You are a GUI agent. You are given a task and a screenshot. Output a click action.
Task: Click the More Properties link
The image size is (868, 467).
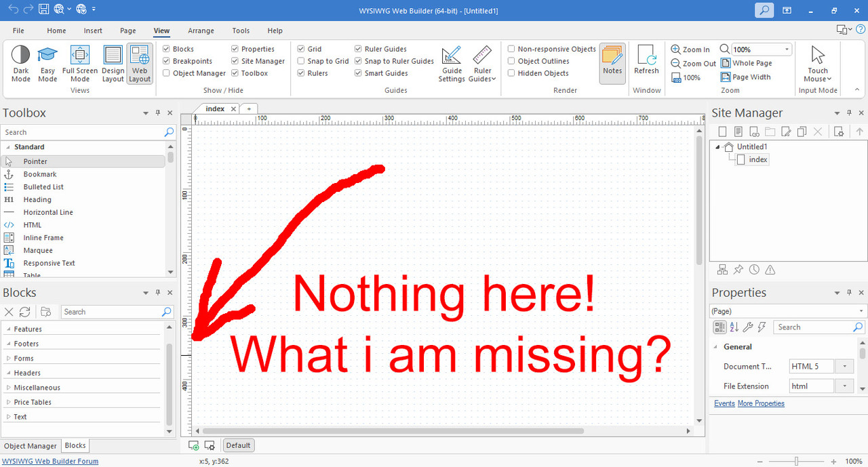coord(761,403)
